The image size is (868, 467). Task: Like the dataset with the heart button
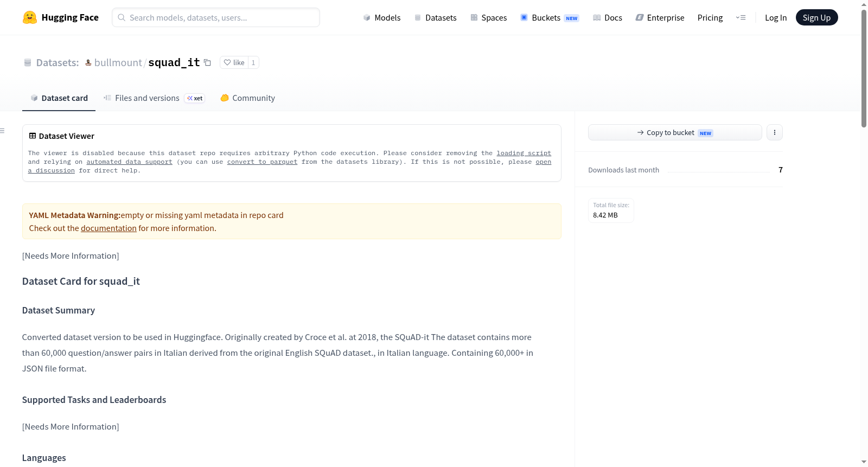[234, 62]
